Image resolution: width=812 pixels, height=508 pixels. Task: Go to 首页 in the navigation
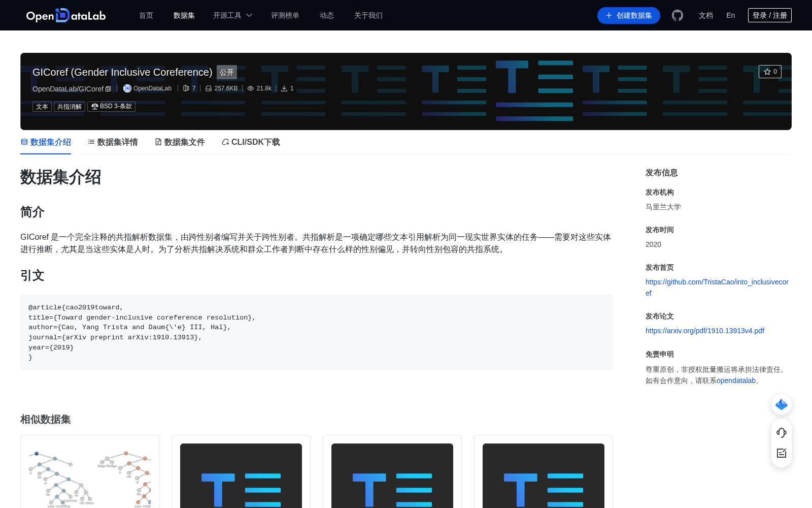click(x=146, y=15)
